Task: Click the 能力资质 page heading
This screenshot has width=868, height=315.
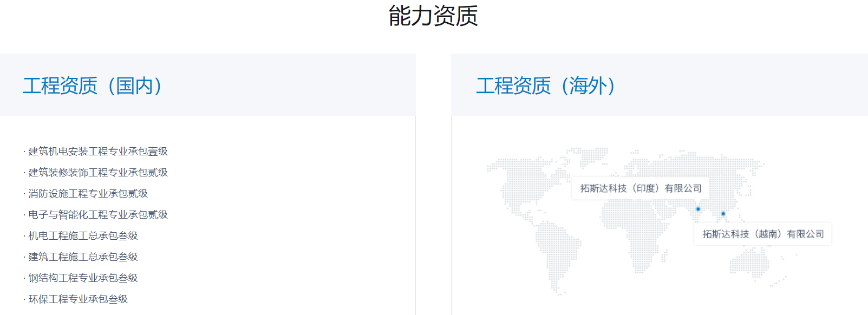Action: 433,16
